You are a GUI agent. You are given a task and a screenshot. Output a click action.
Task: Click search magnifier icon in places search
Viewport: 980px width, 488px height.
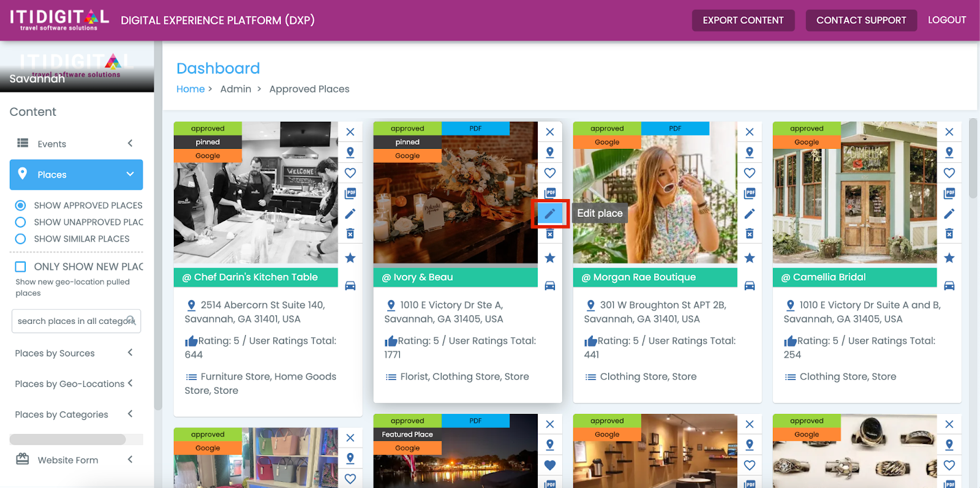pyautogui.click(x=130, y=320)
